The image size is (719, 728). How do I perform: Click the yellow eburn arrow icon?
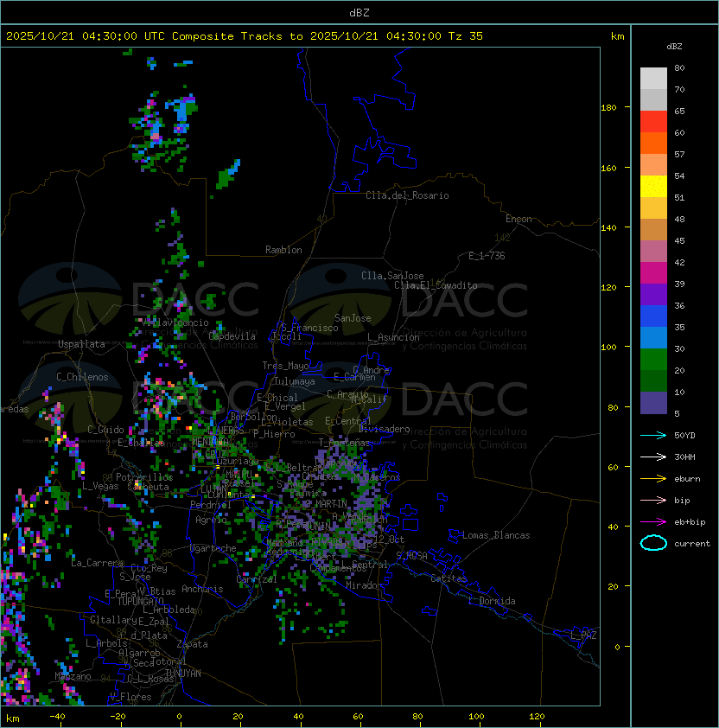click(653, 479)
